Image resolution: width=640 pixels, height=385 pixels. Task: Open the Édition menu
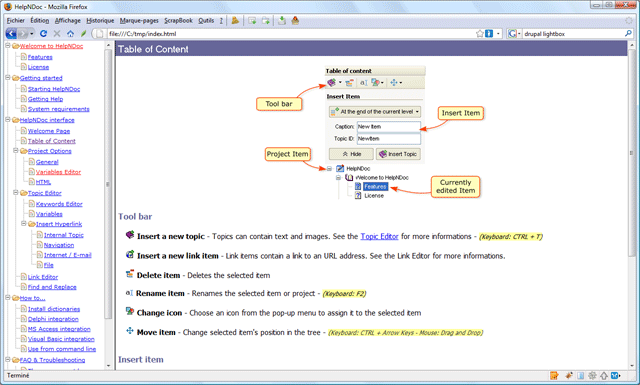click(40, 20)
